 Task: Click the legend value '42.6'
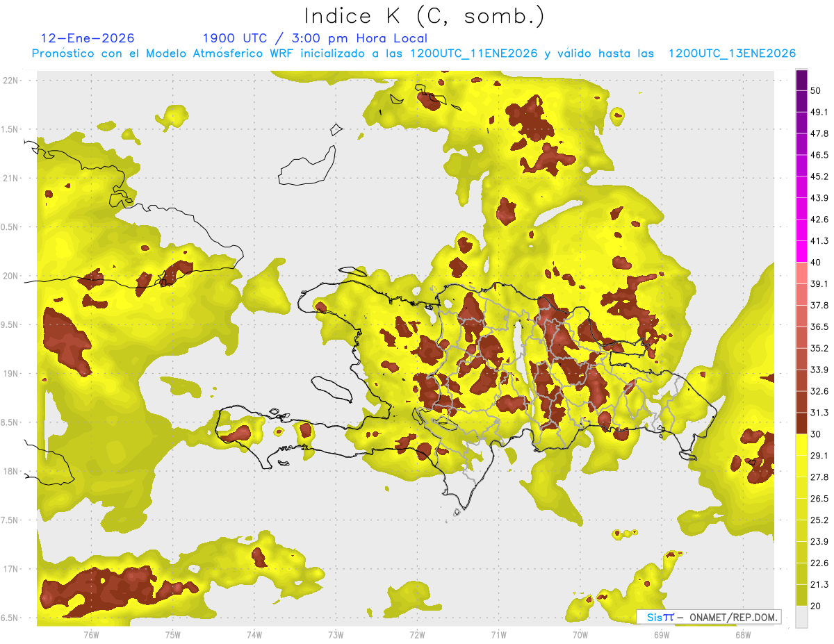pos(819,220)
